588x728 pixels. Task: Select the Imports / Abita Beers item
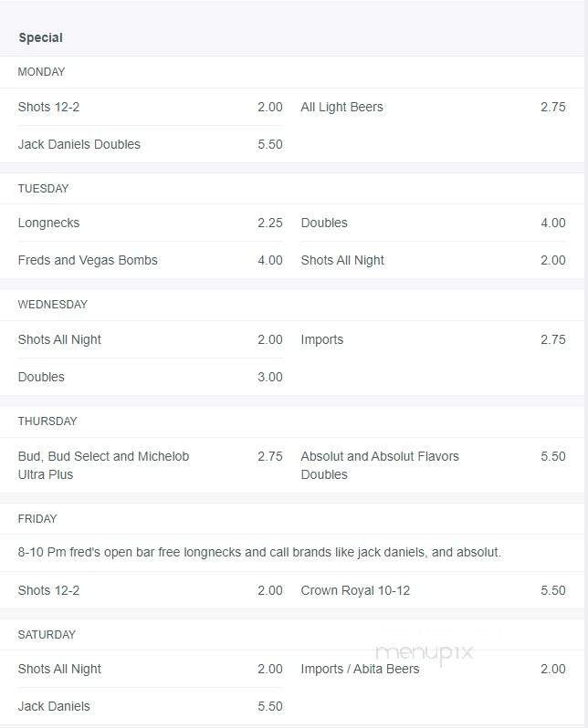point(360,669)
